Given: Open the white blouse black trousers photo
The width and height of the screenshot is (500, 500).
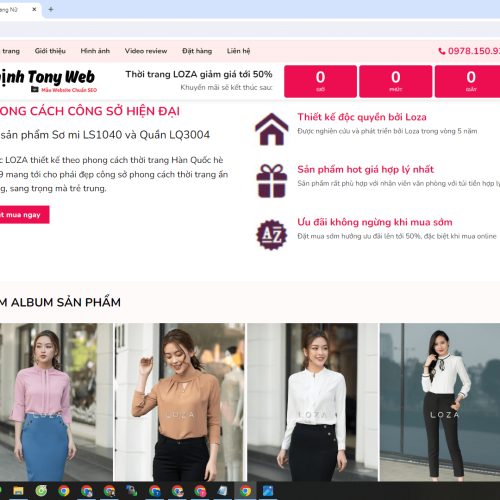Looking at the screenshot, I should 440,402.
